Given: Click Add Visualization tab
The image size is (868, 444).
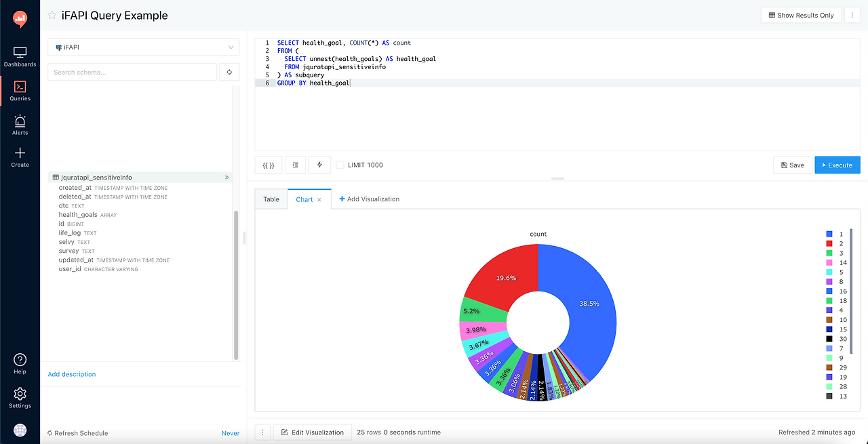Looking at the screenshot, I should tap(369, 199).
